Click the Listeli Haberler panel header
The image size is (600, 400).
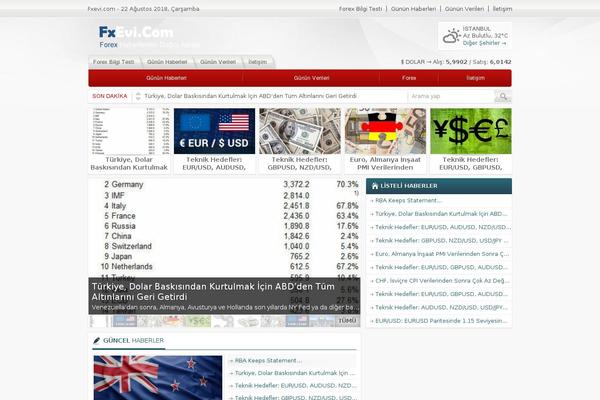439,186
